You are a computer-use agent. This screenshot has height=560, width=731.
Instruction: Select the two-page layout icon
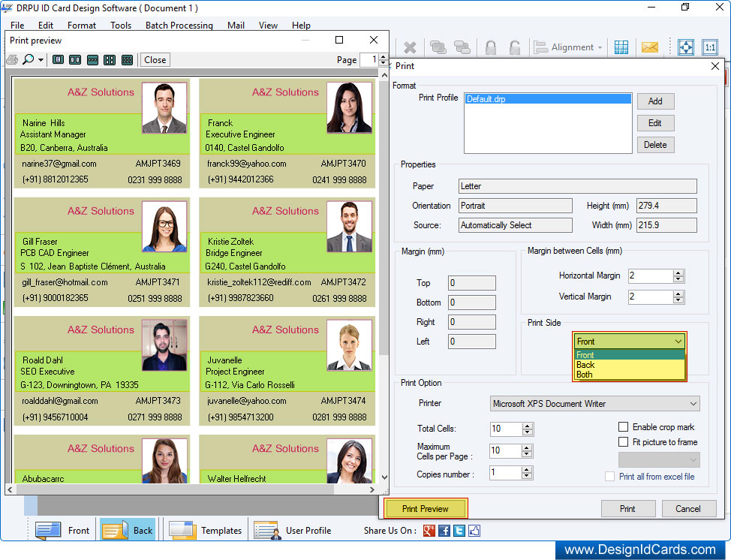point(75,60)
